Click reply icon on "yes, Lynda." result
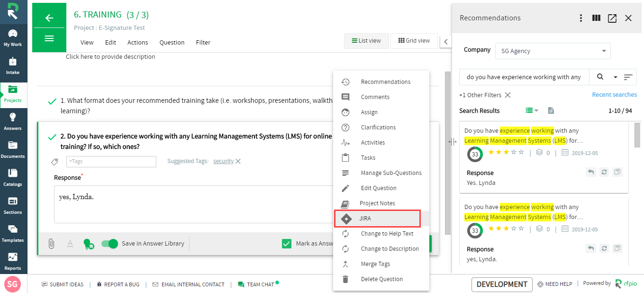This screenshot has height=293, width=644. (590, 248)
